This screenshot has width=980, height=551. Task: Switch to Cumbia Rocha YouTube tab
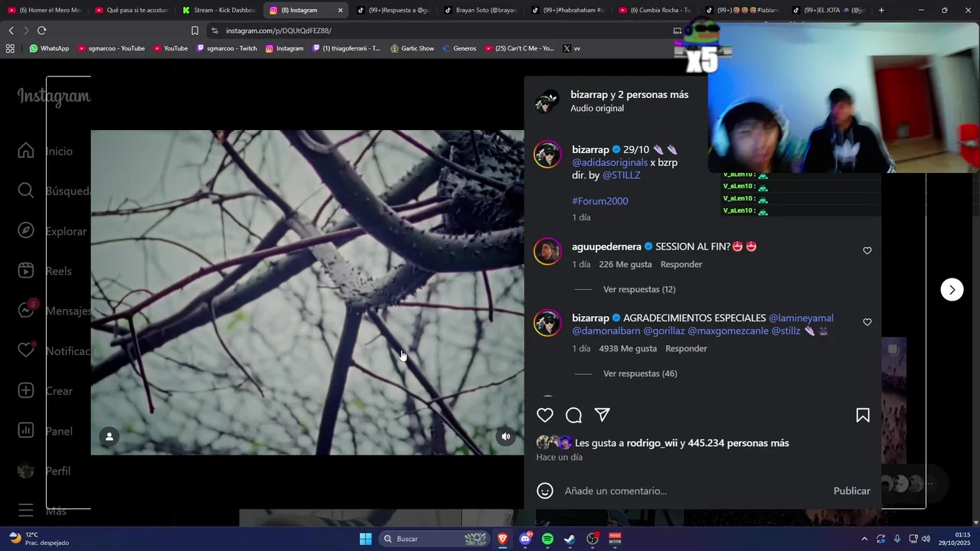pos(653,10)
